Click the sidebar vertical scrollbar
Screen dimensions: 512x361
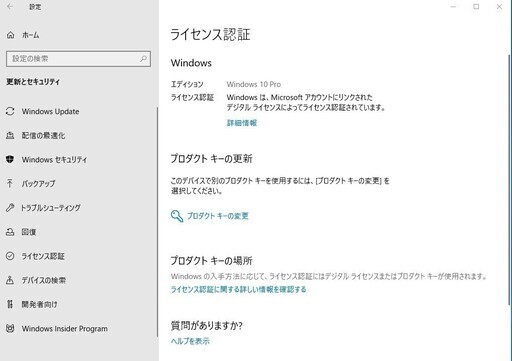click(157, 222)
